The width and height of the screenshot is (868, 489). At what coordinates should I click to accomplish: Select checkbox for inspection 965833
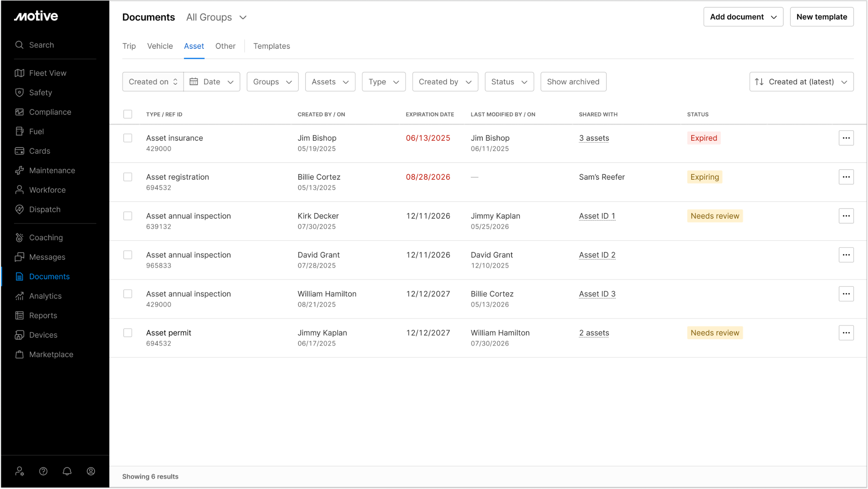coord(128,255)
